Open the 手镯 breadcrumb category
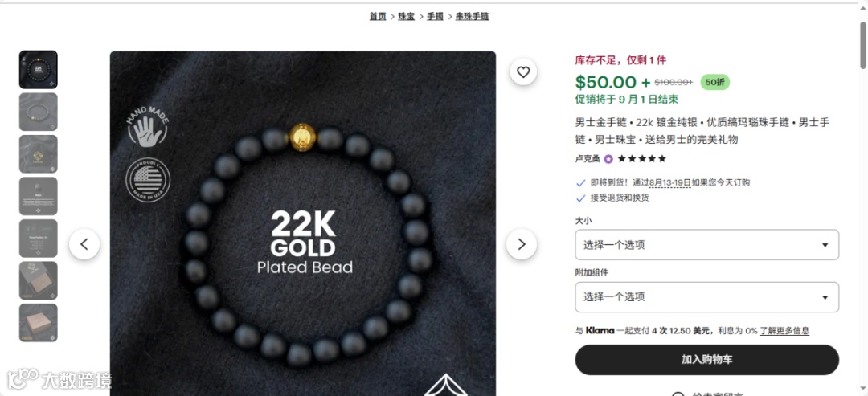This screenshot has width=868, height=396. 435,17
